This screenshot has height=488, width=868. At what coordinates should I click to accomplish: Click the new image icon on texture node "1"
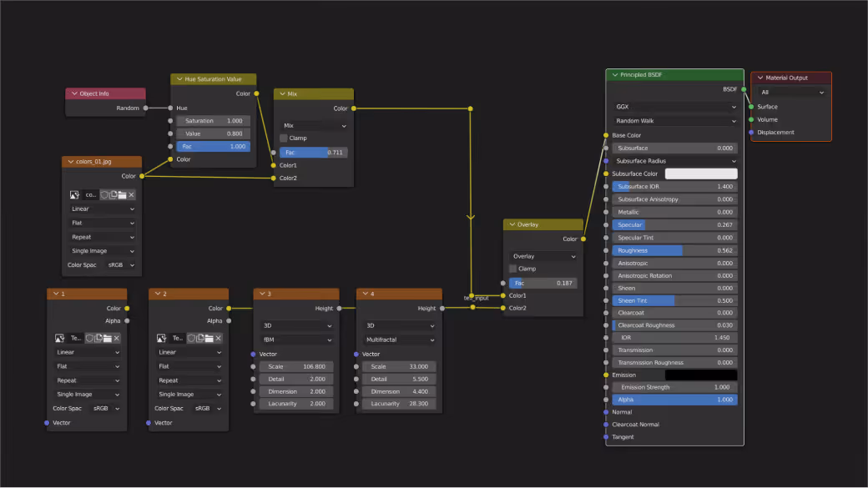[98, 338]
